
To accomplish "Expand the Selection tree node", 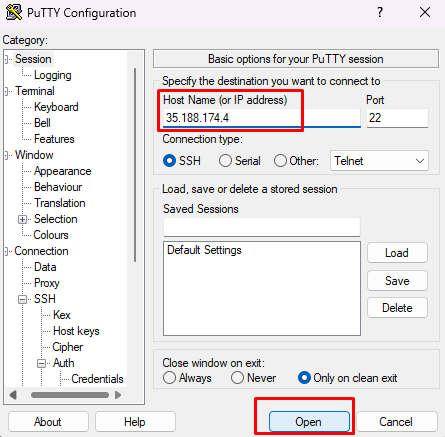I will (22, 219).
